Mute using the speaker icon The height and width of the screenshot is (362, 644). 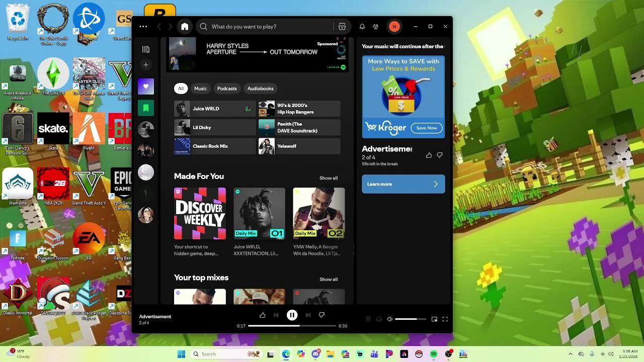pyautogui.click(x=389, y=319)
